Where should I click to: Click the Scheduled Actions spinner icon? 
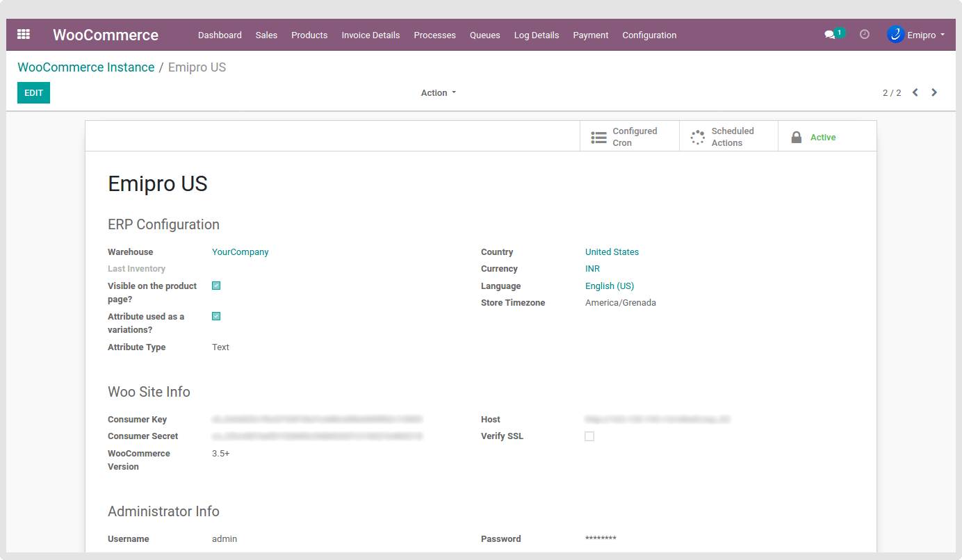697,137
